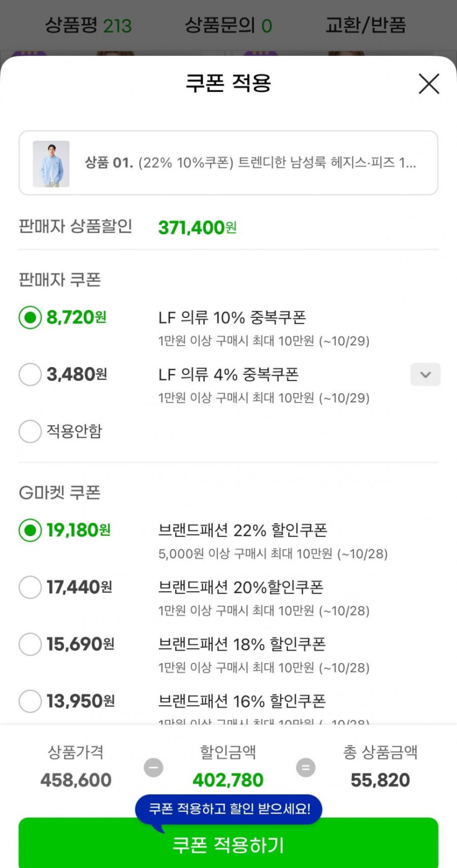Select the 8,720원 LF 의류 10% coupon
The width and height of the screenshot is (457, 868).
(x=30, y=317)
